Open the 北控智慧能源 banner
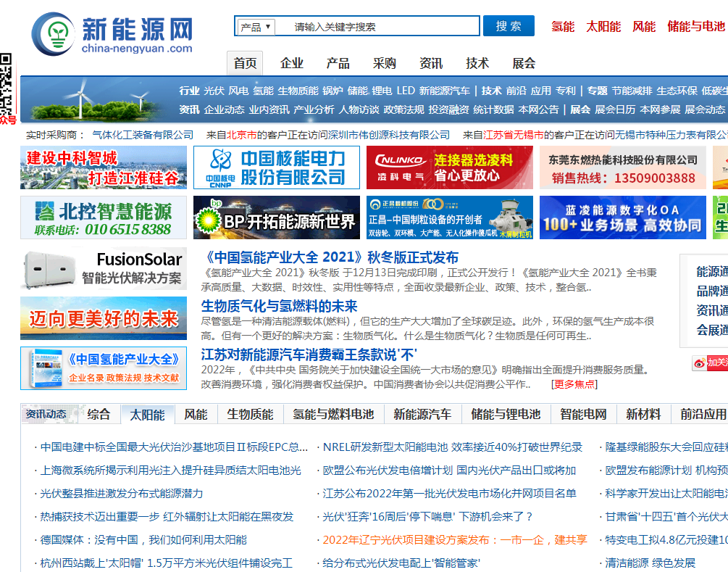728x572 pixels. tap(104, 217)
